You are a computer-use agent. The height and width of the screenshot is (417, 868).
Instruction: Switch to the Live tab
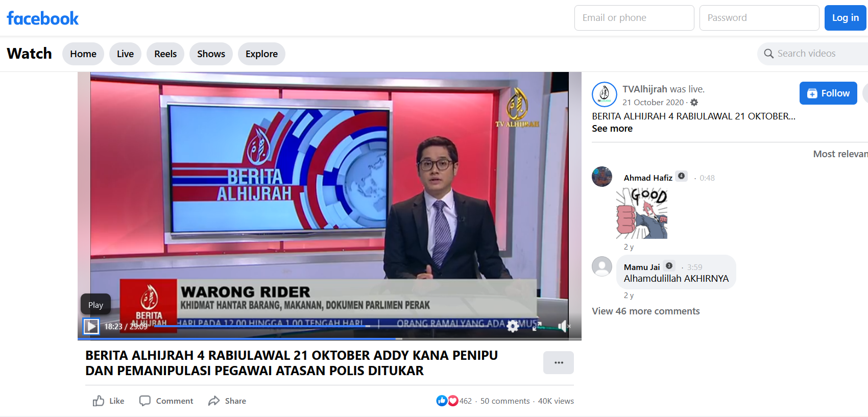pyautogui.click(x=125, y=54)
